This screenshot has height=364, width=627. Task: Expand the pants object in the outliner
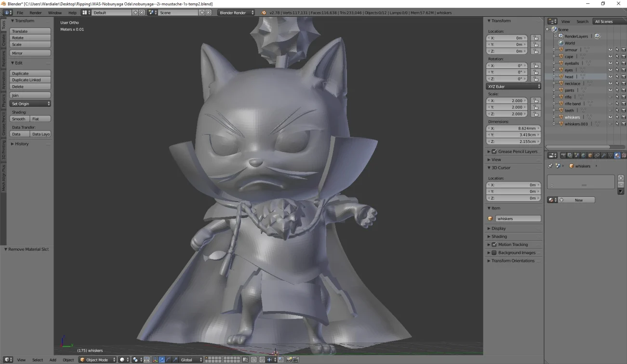pos(554,90)
